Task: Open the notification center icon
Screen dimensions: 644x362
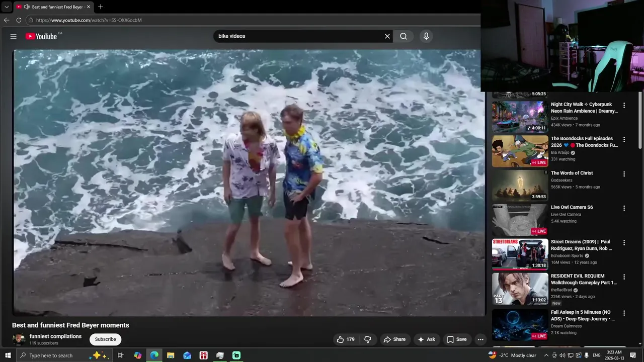Action: click(633, 355)
